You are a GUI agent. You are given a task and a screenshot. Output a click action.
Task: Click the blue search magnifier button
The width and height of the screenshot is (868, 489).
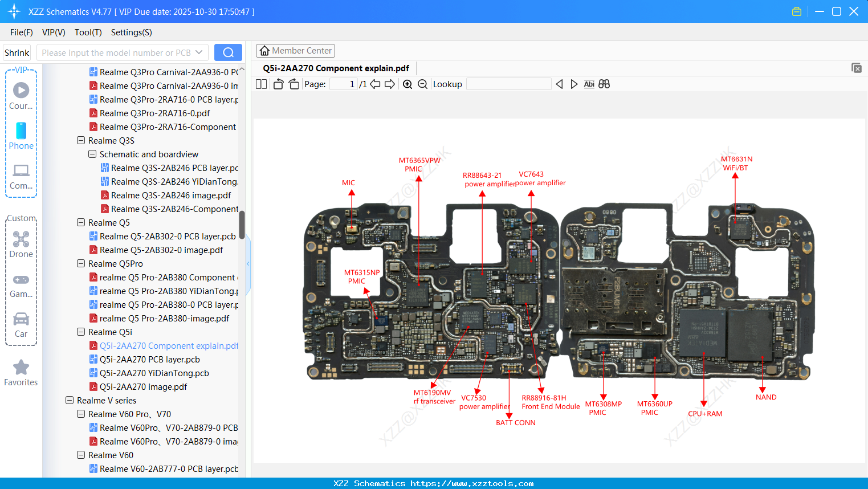point(228,52)
